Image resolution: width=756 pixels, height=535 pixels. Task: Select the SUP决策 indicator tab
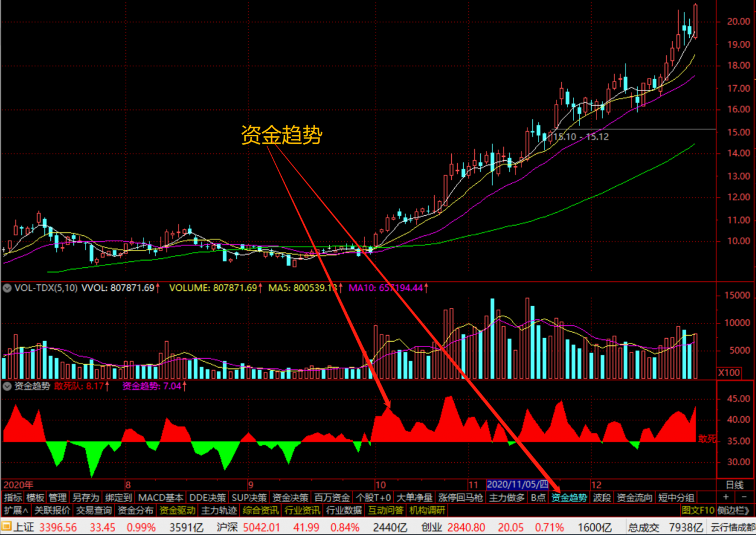pyautogui.click(x=249, y=498)
